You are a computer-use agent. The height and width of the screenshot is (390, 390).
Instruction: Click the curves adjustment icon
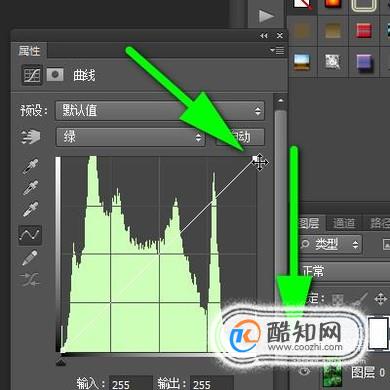coord(32,75)
